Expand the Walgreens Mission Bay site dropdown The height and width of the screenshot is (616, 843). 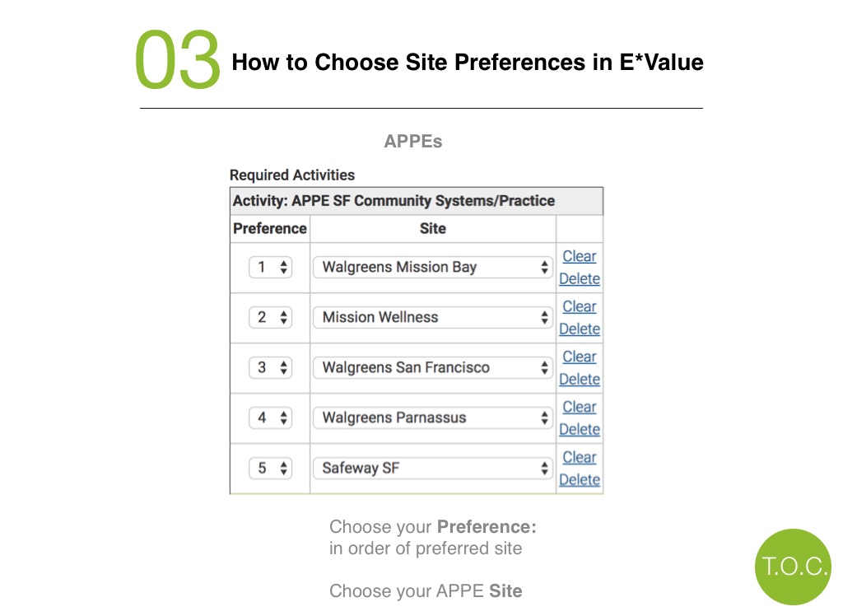(433, 268)
